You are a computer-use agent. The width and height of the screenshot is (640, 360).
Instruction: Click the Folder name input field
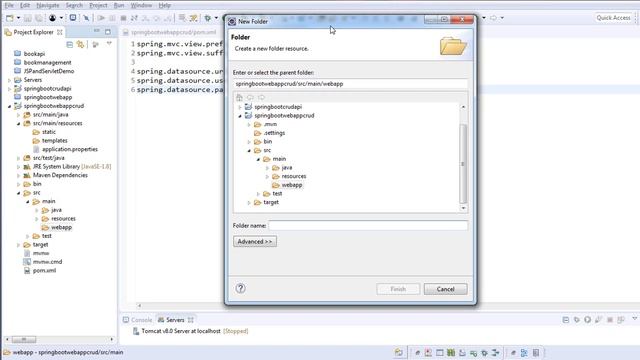pyautogui.click(x=368, y=225)
